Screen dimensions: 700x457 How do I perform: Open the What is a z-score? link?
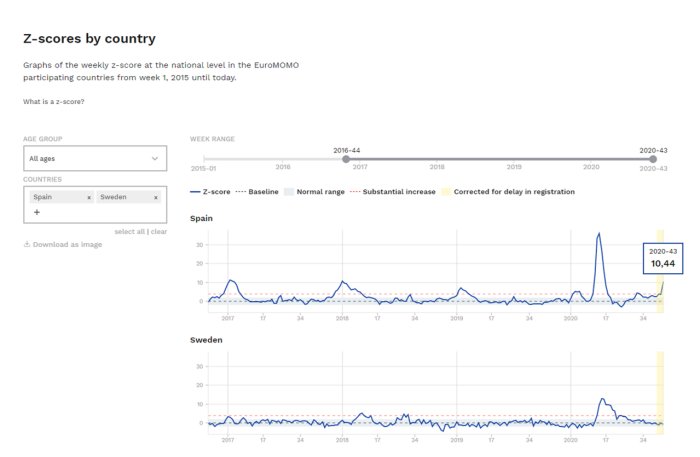point(54,102)
